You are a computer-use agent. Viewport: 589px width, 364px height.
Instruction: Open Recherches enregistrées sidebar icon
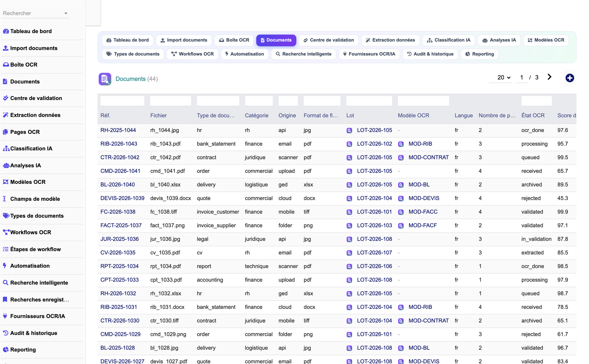click(5, 300)
